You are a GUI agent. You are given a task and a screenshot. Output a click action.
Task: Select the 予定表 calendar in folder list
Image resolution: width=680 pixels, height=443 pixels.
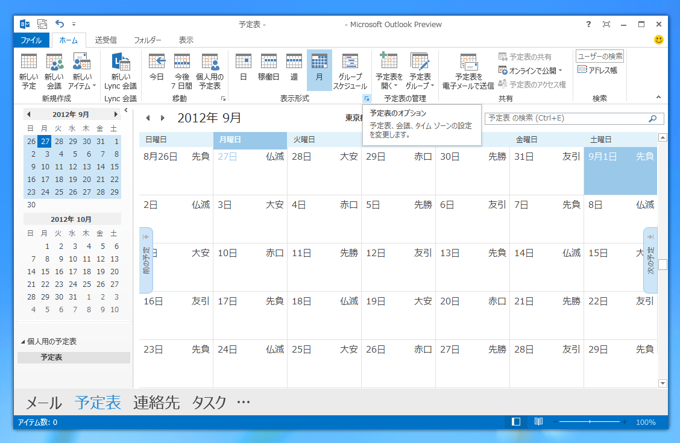[74, 357]
